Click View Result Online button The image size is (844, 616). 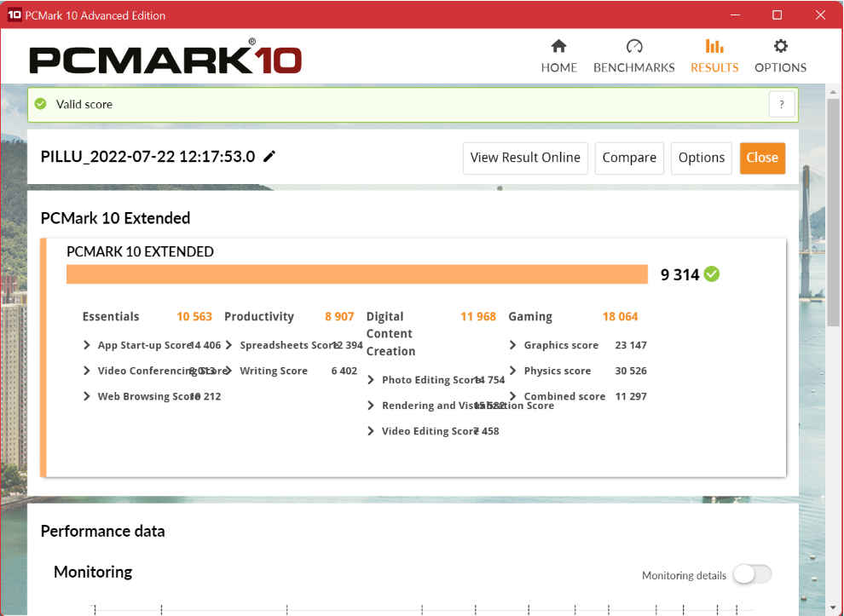(525, 158)
